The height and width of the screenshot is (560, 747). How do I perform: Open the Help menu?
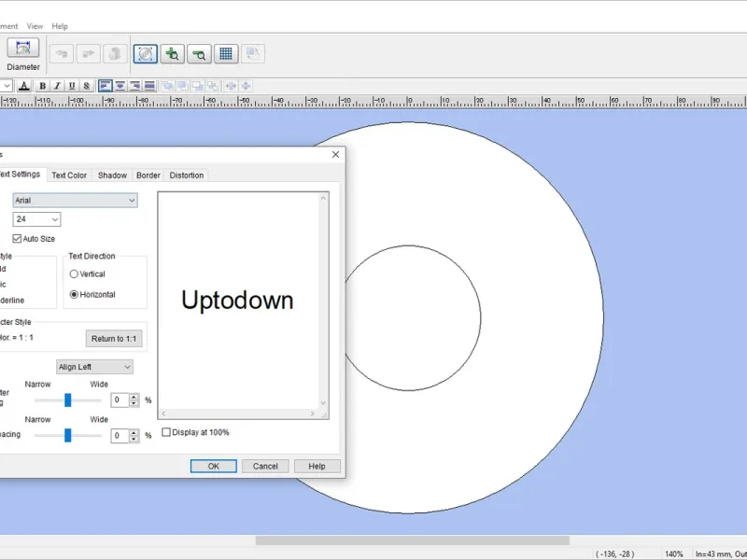[x=60, y=26]
